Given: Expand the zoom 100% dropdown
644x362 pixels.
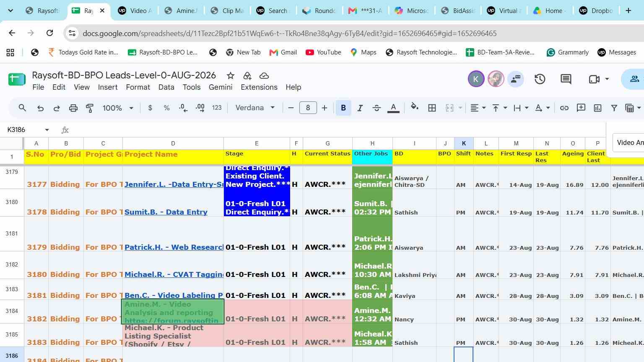Looking at the screenshot, I should tap(118, 108).
